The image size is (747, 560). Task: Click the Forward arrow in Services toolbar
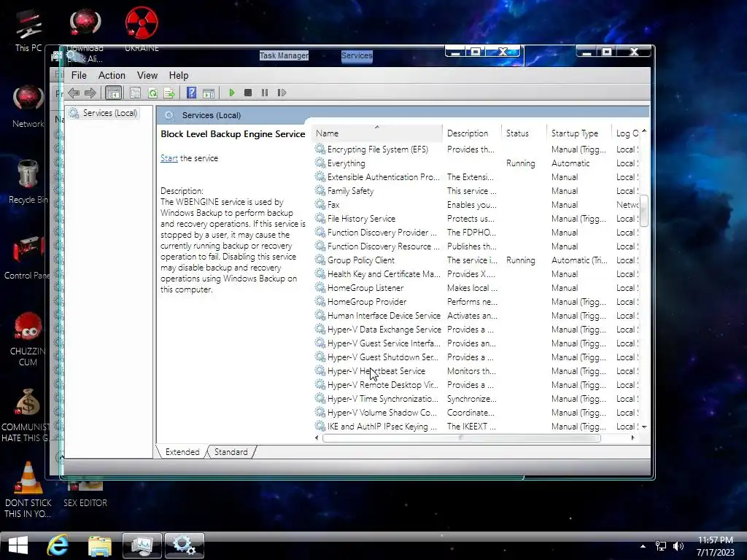coord(90,93)
